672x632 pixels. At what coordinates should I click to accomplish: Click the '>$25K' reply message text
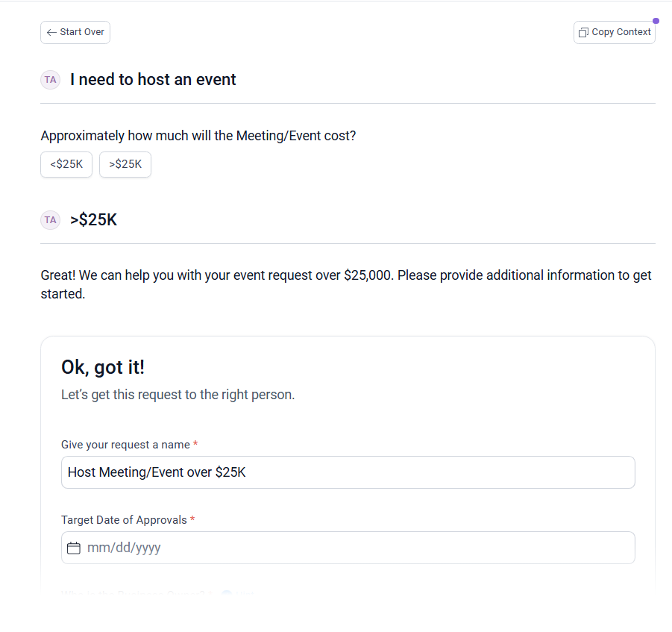pyautogui.click(x=93, y=220)
